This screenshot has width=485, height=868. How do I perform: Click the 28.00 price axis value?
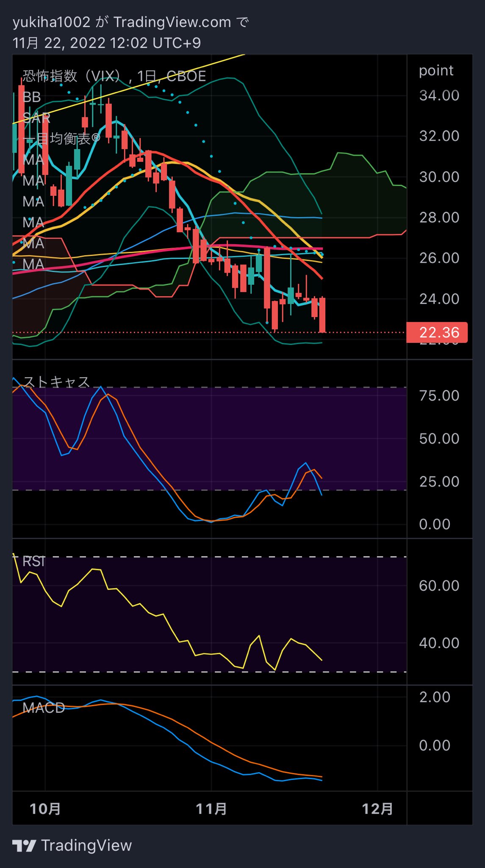coord(439,217)
